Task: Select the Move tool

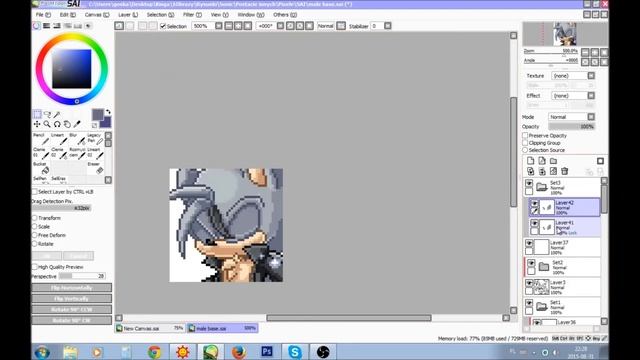Action: tap(37, 124)
